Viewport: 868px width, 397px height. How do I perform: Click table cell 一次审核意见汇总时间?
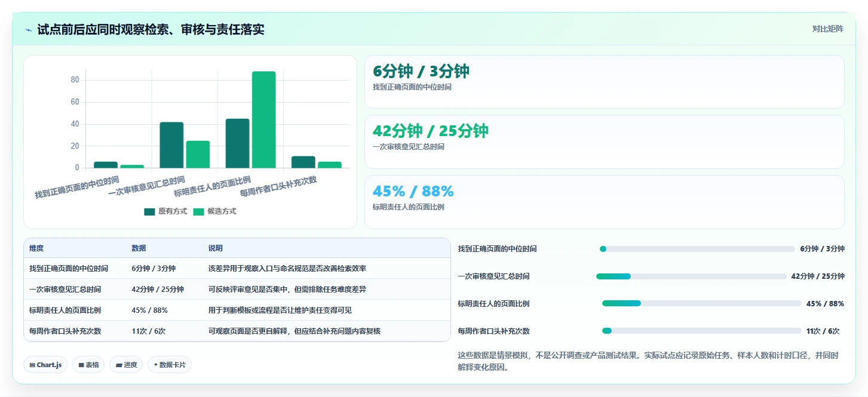65,290
